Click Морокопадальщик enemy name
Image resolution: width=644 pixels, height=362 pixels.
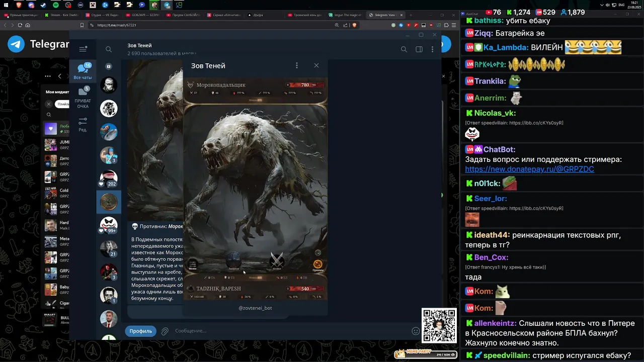click(x=221, y=85)
